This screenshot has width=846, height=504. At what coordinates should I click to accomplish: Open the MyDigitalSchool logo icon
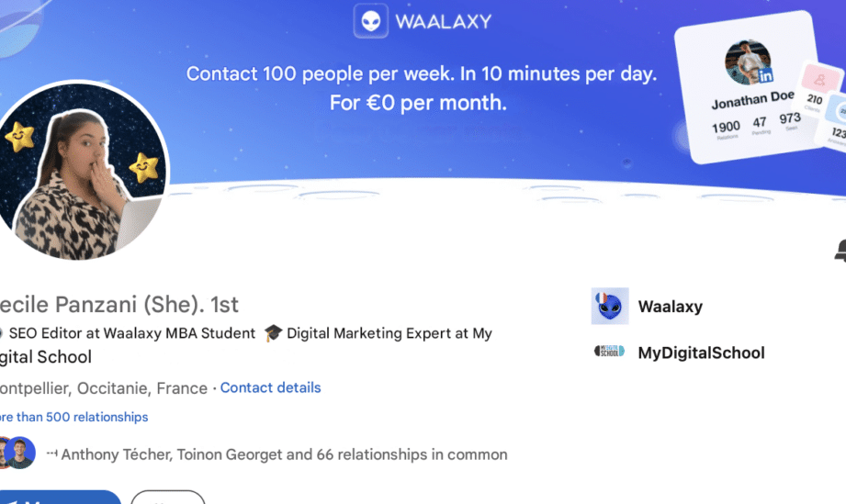[x=610, y=352]
